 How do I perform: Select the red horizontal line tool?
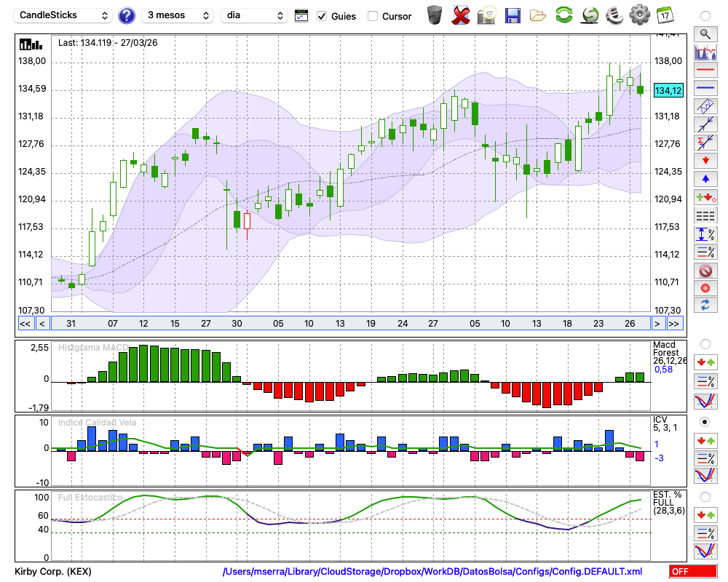(705, 71)
